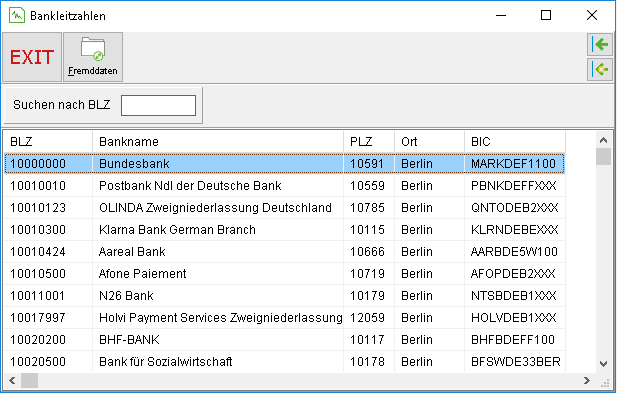The image size is (617, 393).
Task: Click the PLZ column header
Action: pyautogui.click(x=369, y=142)
